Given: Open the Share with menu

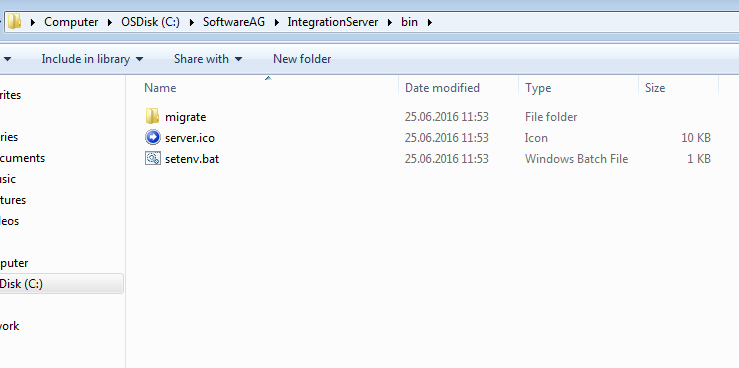Looking at the screenshot, I should point(208,59).
